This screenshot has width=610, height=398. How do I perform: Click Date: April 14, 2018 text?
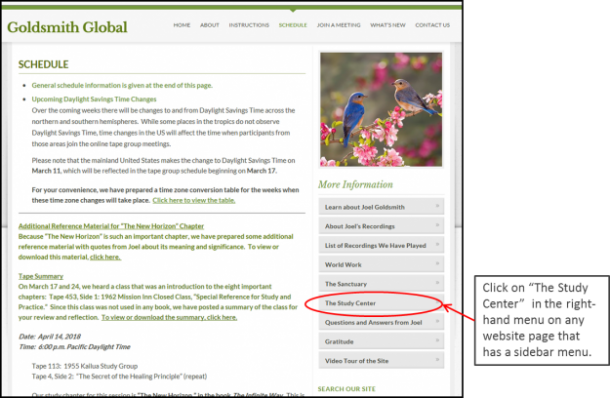(49, 337)
